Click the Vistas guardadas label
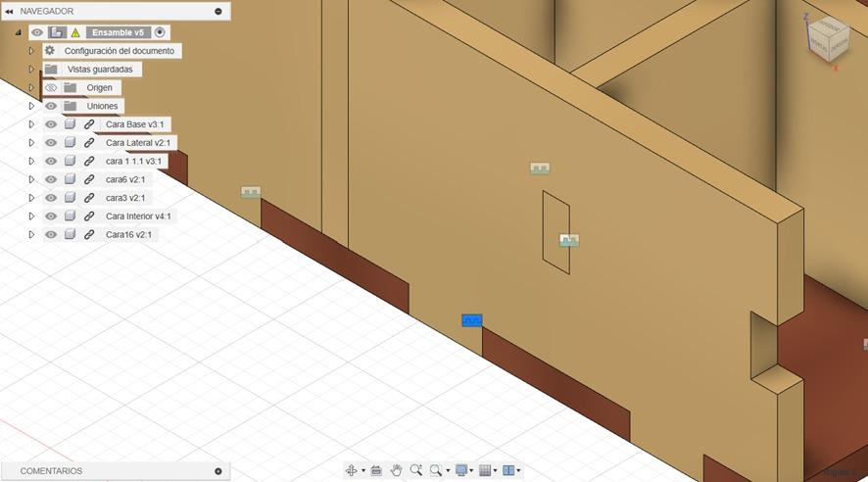Image resolution: width=868 pixels, height=482 pixels. [100, 70]
